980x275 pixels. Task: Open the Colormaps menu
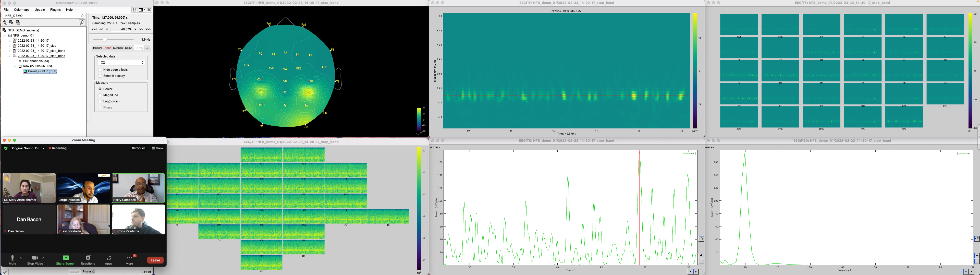coord(21,10)
